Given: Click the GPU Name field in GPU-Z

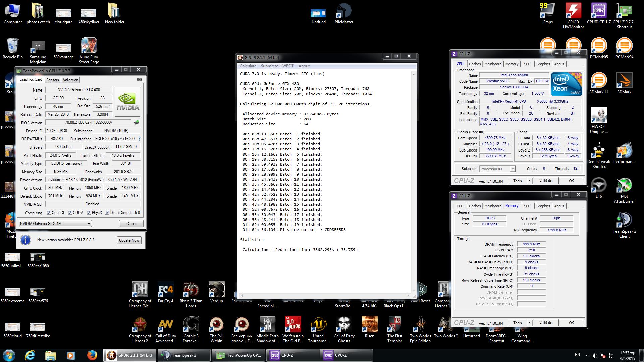Looking at the screenshot, I should [79, 90].
